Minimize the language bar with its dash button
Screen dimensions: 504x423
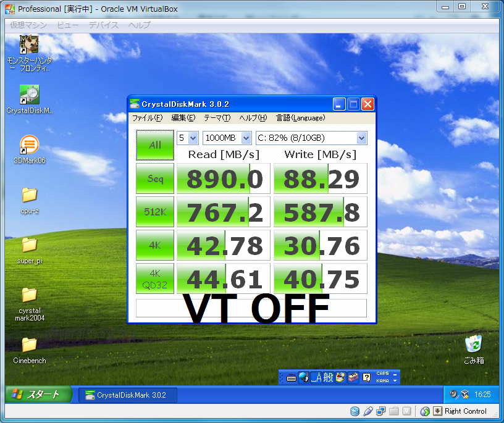[395, 374]
